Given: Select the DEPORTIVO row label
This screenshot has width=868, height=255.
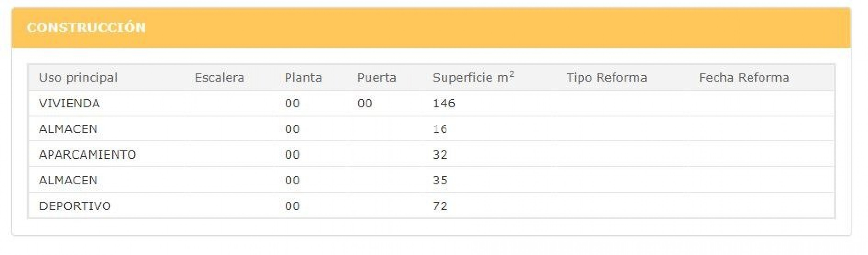Looking at the screenshot, I should (75, 206).
